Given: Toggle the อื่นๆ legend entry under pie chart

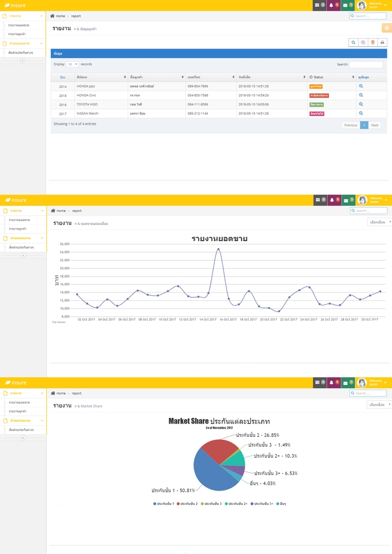Looking at the screenshot, I should coord(281,504).
